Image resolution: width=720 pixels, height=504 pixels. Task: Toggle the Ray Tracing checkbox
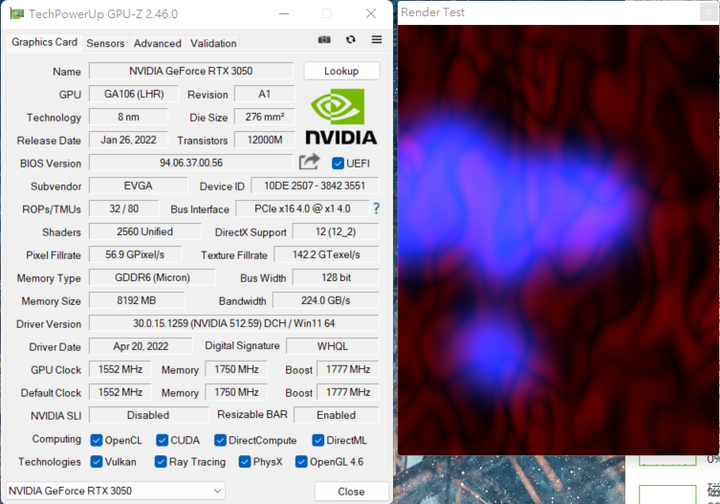[161, 461]
